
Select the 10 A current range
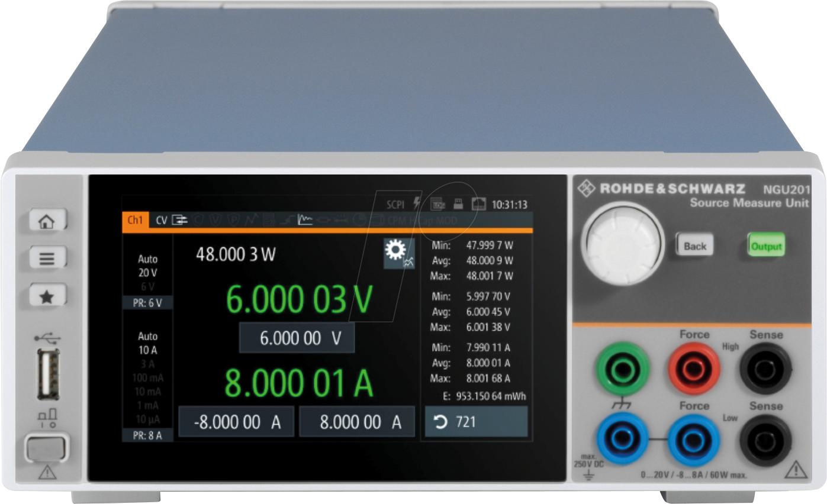(x=148, y=350)
